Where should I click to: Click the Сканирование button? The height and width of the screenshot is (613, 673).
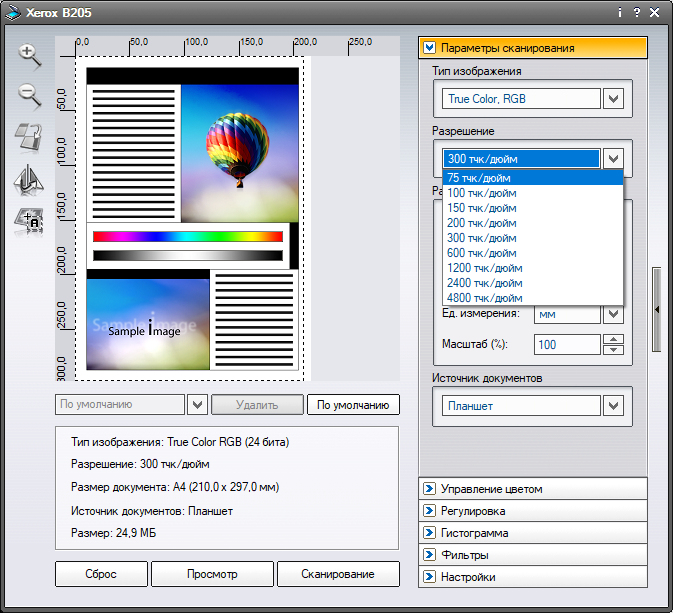[337, 574]
